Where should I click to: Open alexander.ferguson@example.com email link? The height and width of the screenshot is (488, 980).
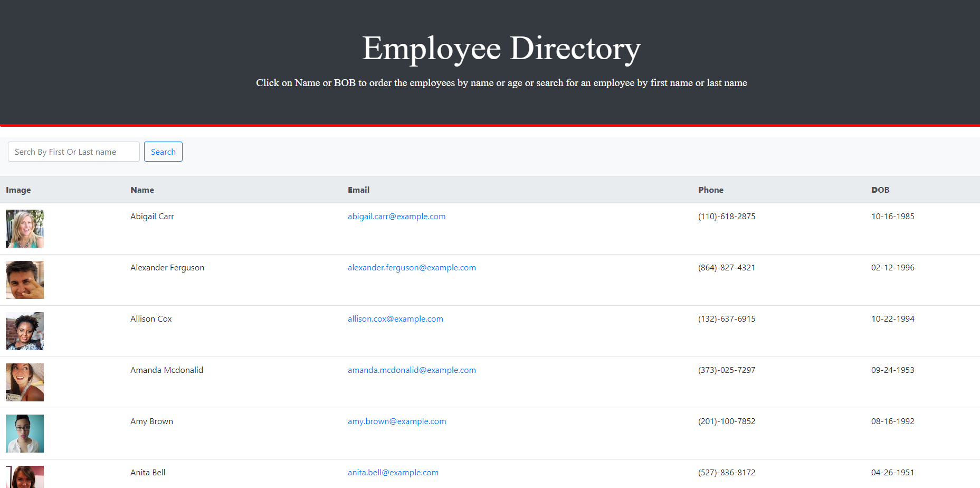click(412, 267)
